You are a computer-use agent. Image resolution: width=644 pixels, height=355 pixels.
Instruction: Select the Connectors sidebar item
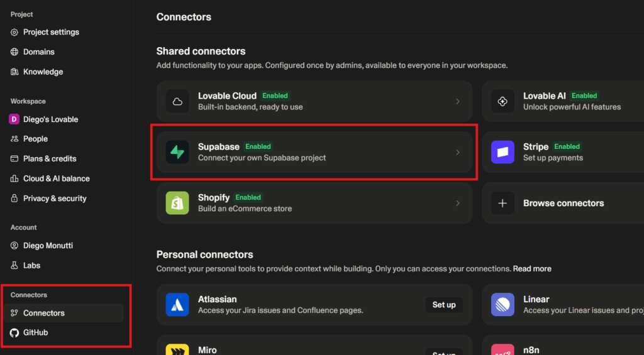pos(64,313)
